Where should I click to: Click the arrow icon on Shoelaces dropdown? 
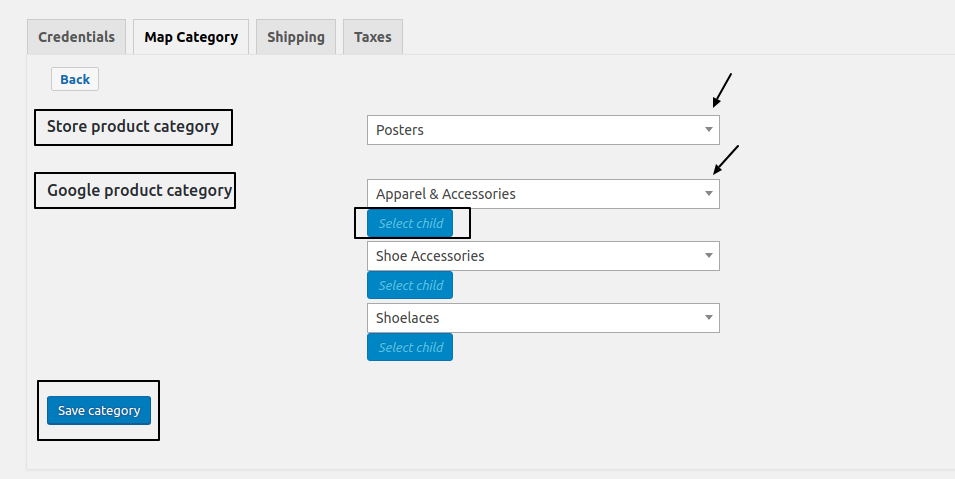pos(708,318)
